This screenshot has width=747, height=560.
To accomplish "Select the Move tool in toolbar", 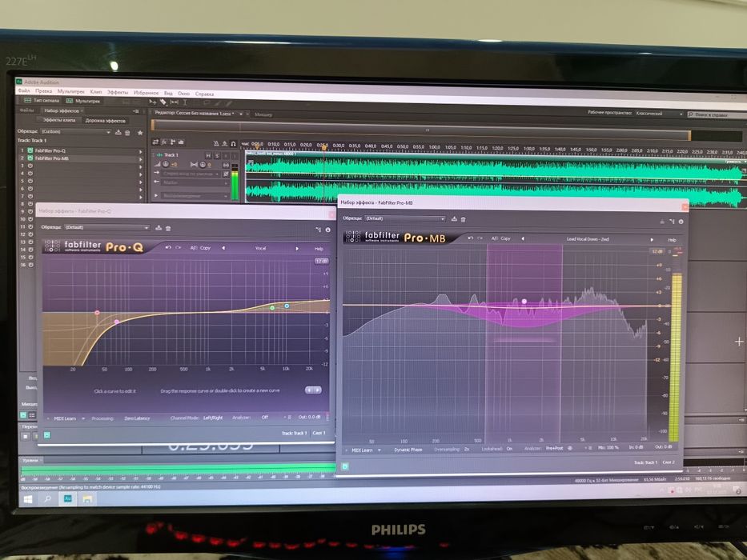I will [x=152, y=102].
